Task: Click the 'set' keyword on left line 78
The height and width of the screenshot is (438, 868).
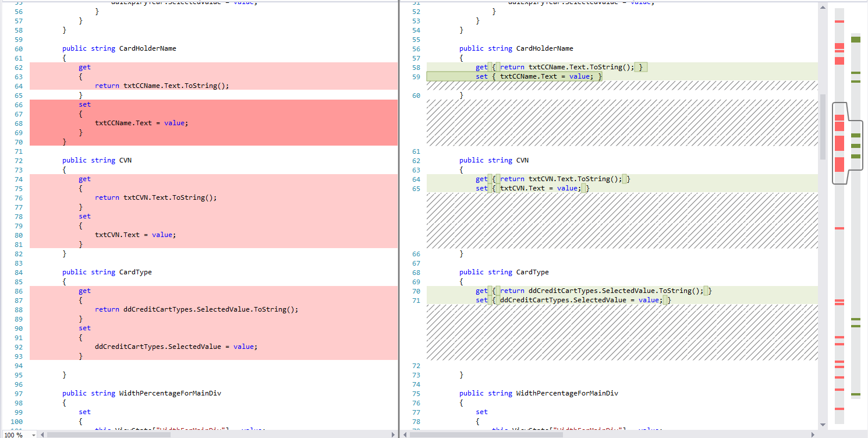Action: 84,216
